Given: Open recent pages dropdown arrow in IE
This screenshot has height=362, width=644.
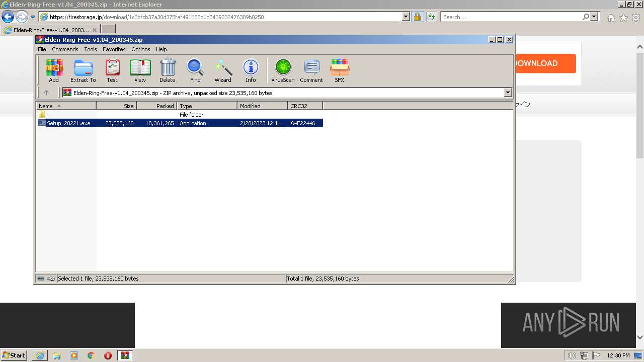Looking at the screenshot, I should [x=33, y=17].
